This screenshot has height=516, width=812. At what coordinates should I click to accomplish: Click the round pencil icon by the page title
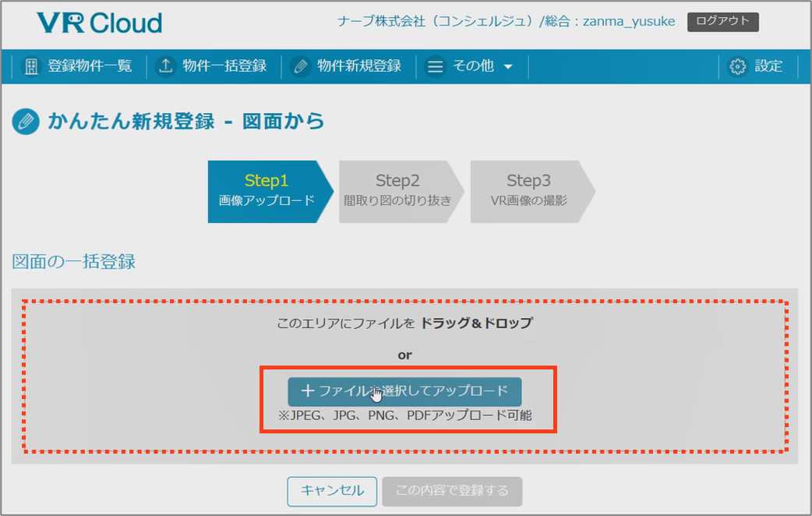point(26,122)
